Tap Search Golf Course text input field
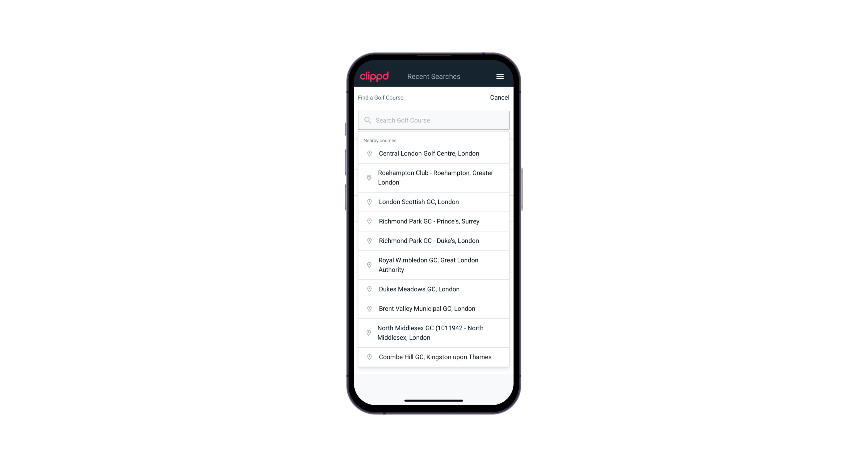This screenshot has height=467, width=868. point(434,120)
